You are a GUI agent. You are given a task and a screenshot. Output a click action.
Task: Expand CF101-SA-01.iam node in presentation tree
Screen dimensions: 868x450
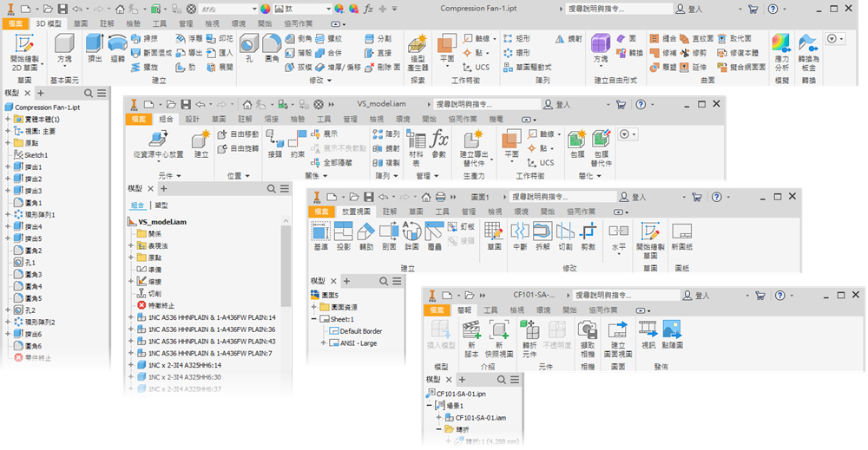click(439, 418)
